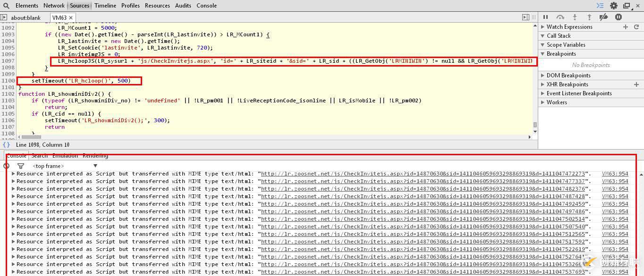
Task: Add an XHR breakpoint
Action: coord(637,84)
